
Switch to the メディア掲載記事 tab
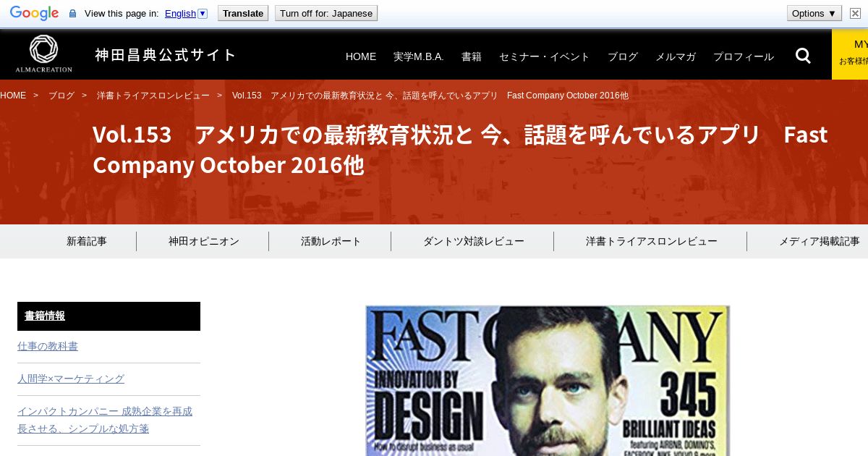[x=820, y=242]
